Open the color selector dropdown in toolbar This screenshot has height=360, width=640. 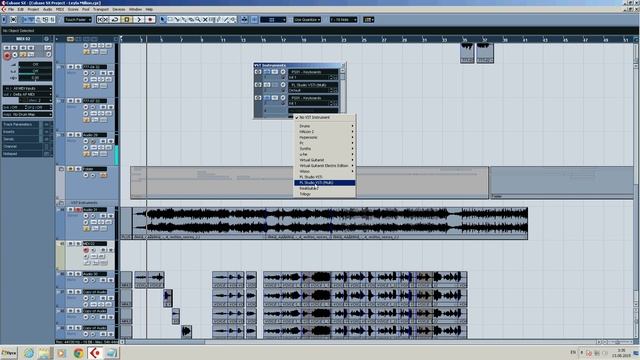point(369,20)
